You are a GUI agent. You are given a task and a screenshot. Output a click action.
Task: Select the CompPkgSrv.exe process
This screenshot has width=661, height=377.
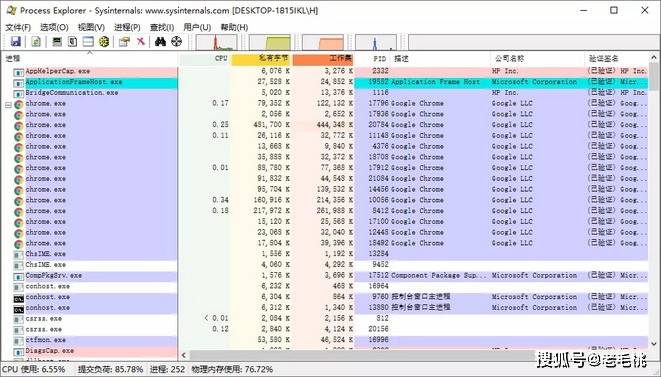tap(54, 276)
